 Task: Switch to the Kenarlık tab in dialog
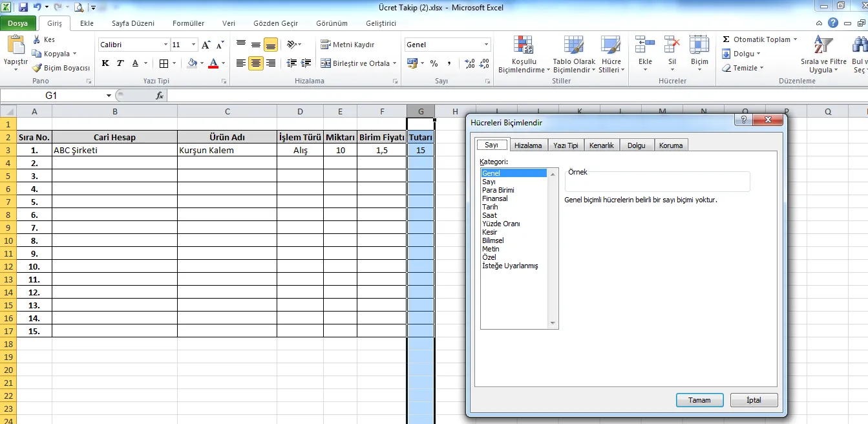601,145
